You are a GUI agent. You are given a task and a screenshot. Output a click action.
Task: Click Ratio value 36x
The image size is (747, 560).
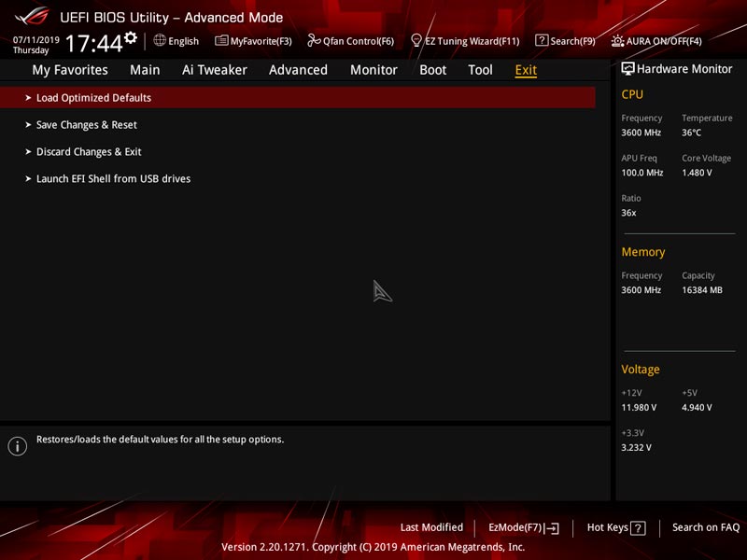coord(628,213)
